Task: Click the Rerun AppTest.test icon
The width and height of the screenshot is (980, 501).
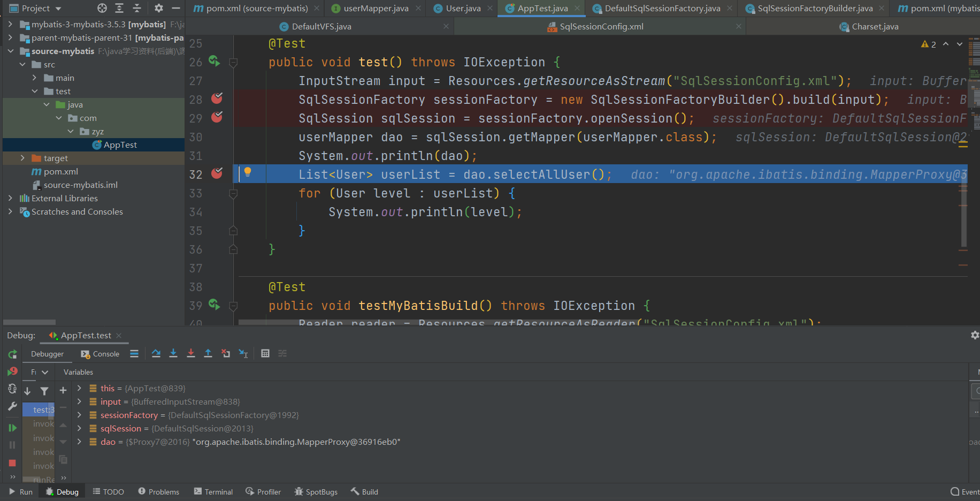Action: tap(12, 354)
